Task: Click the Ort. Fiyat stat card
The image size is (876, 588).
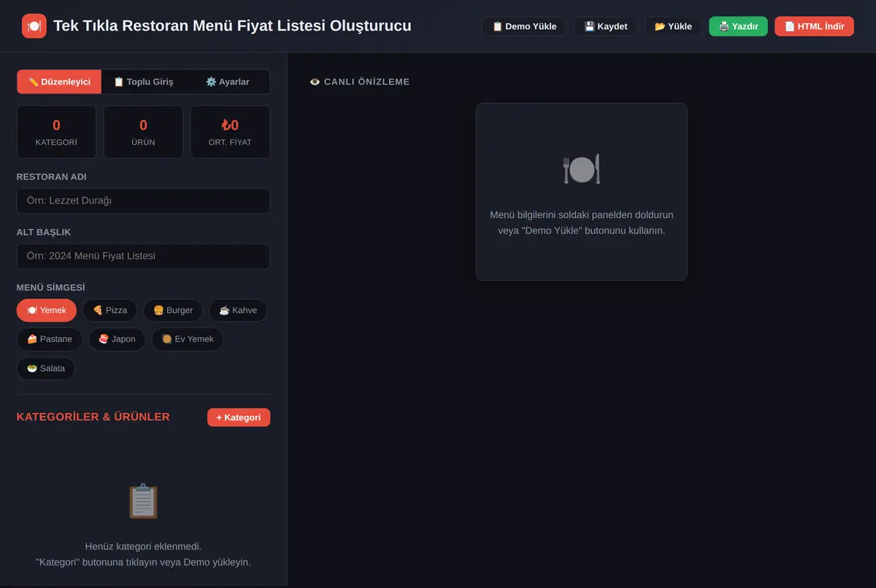Action: (x=230, y=132)
